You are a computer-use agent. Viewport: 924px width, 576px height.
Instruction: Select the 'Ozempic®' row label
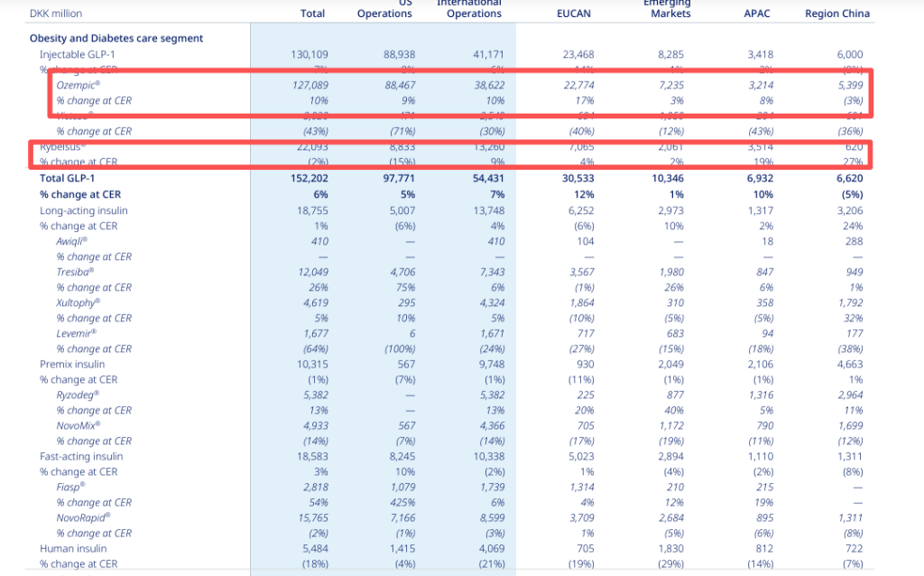79,85
